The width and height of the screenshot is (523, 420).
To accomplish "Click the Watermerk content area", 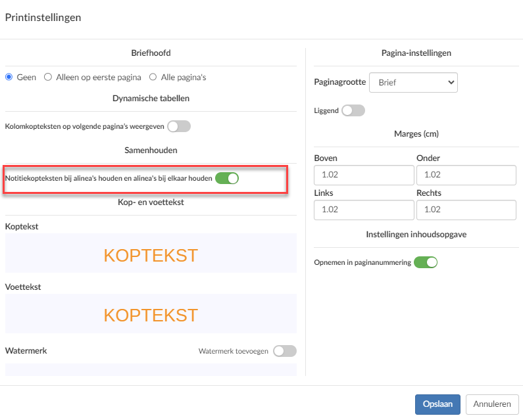I will [151, 369].
